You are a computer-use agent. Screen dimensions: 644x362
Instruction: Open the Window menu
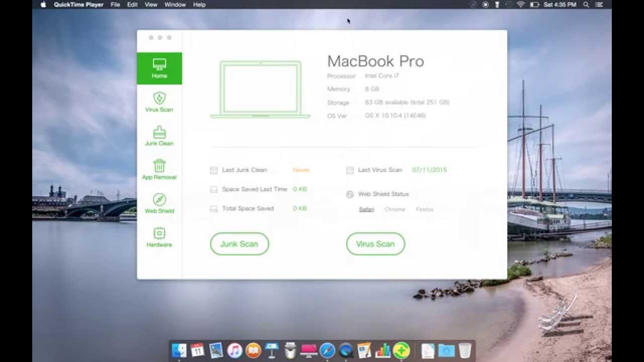tap(175, 5)
